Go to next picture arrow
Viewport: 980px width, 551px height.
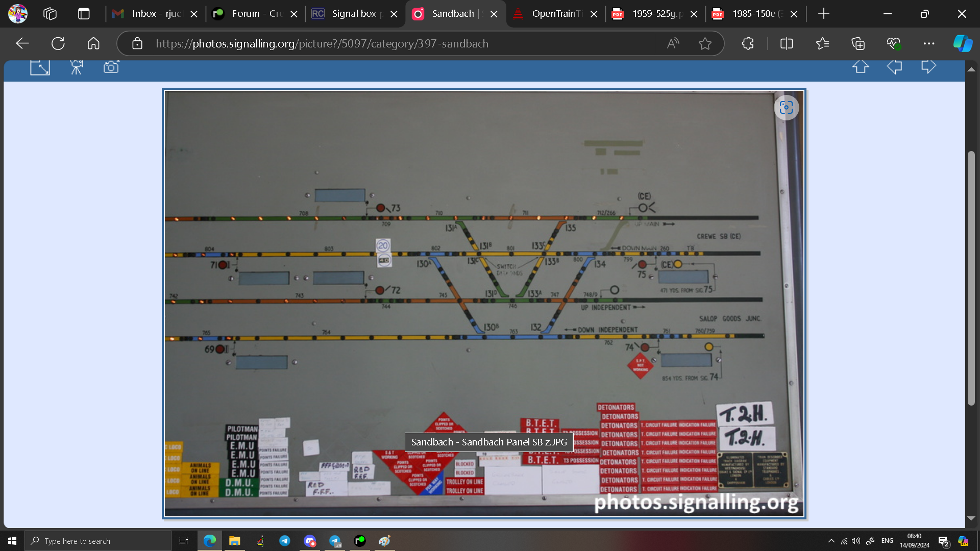928,66
